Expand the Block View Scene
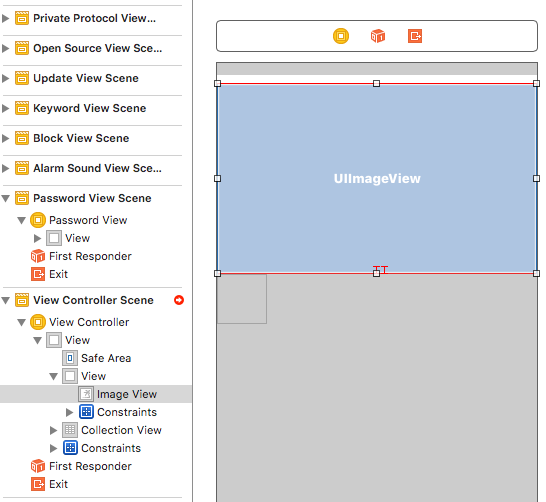546x502 pixels. (x=5, y=138)
